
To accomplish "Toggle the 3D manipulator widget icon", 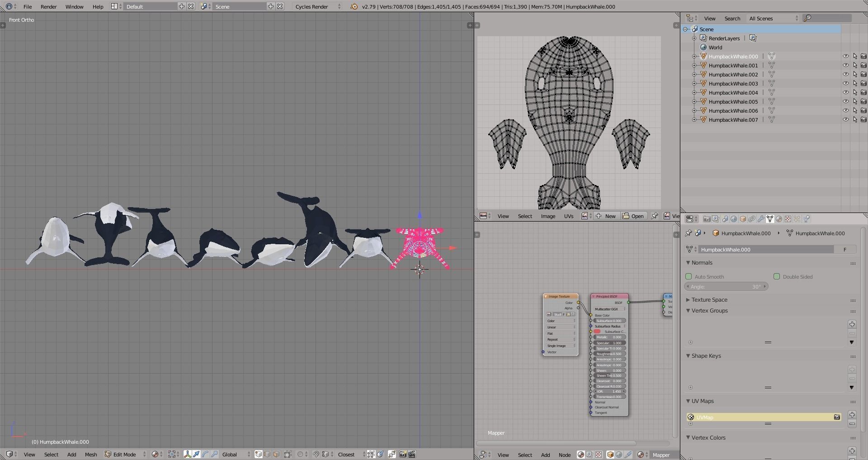I will 188,454.
